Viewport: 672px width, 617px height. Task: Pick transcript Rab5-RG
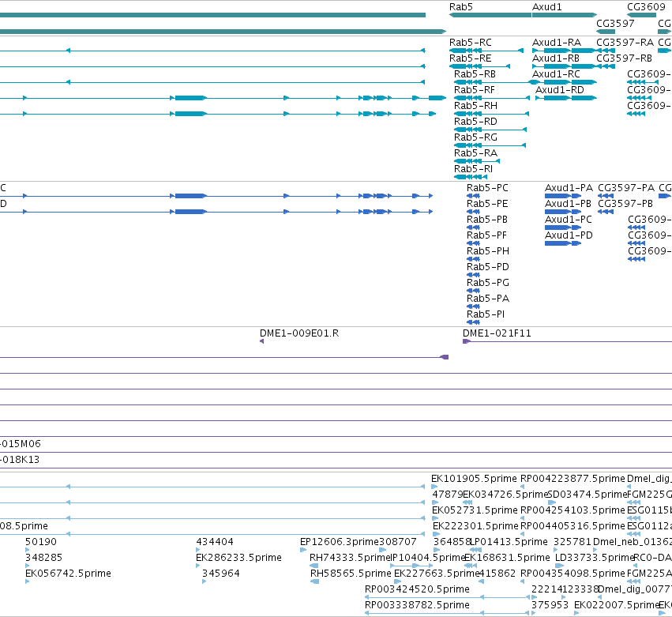pos(475,137)
